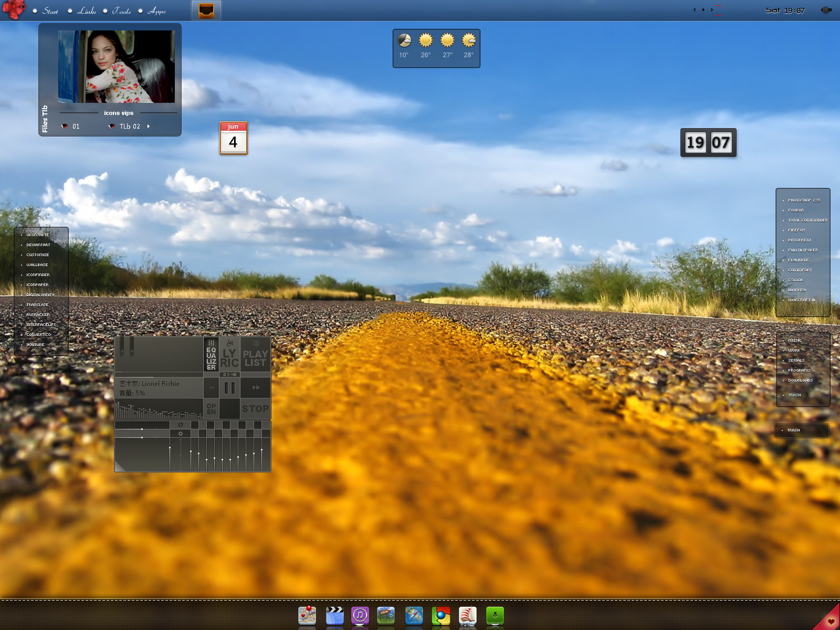Image resolution: width=840 pixels, height=630 pixels.
Task: Click the calendar widget showing Jun 4
Action: pos(233,138)
